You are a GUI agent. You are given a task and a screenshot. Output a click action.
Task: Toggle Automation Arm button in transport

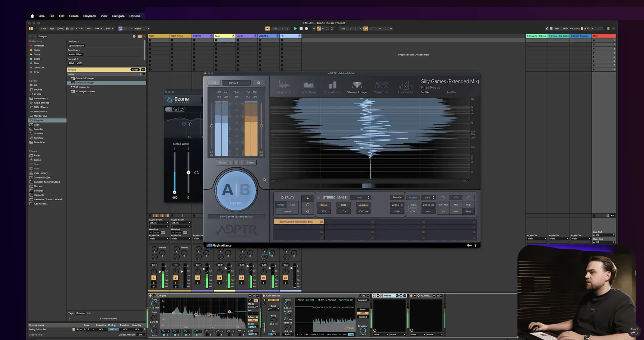[319, 29]
